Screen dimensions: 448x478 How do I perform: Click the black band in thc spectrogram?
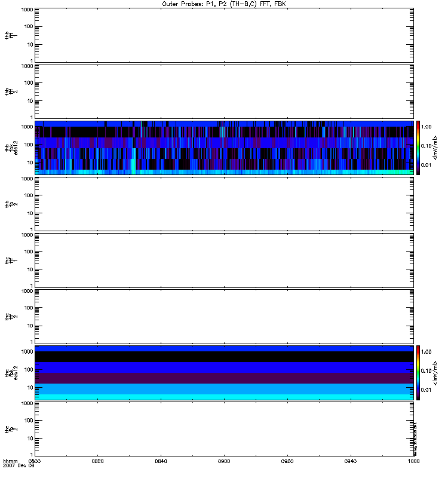(x=224, y=357)
